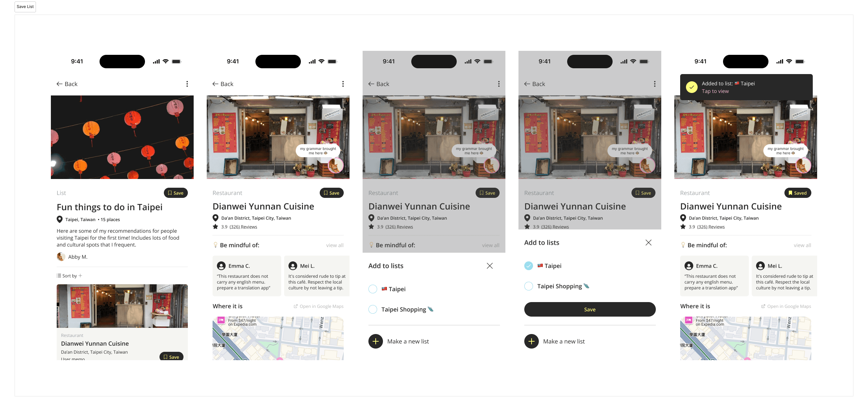Click the Dianwei Yunnan Cuisine thumbnail in the list
868x411 pixels.
click(x=122, y=306)
